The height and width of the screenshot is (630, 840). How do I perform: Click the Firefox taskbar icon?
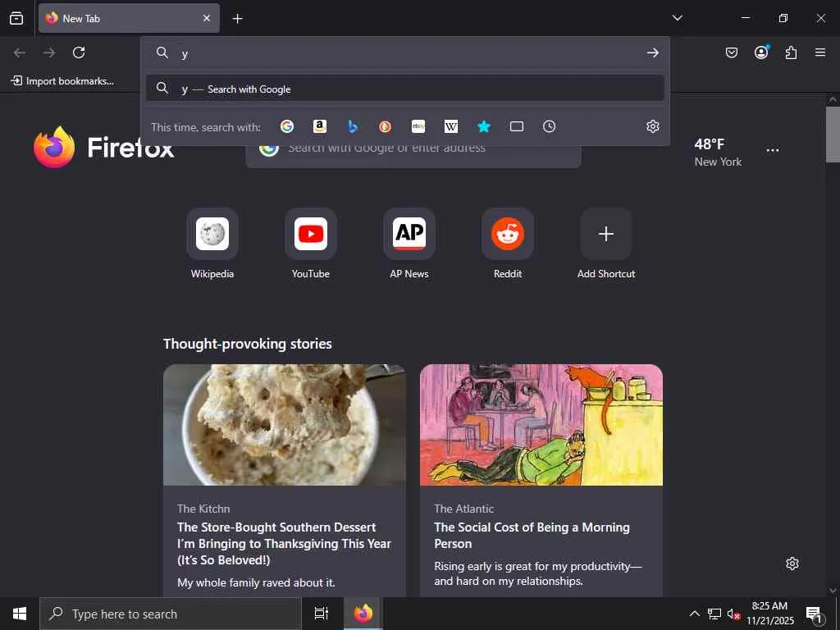(x=363, y=614)
